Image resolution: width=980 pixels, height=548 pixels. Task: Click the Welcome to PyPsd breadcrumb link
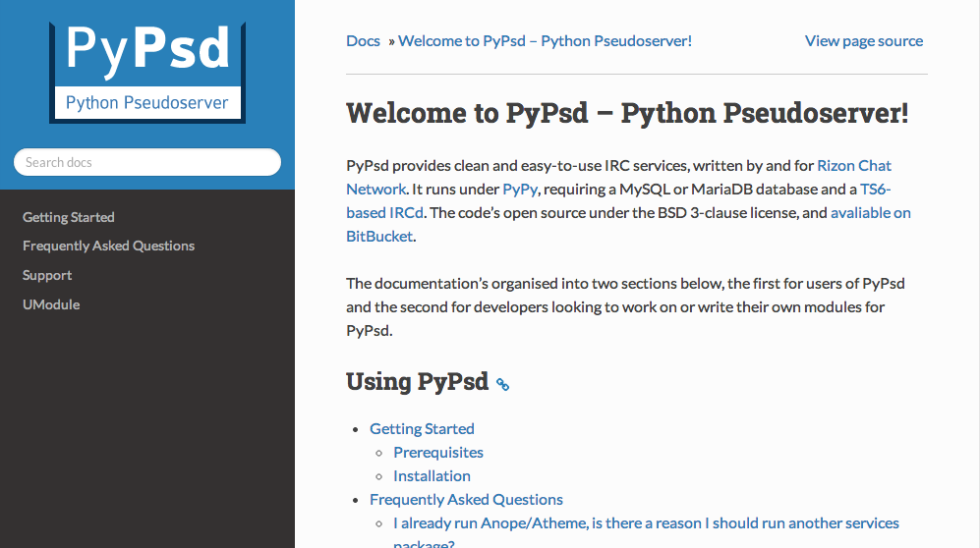click(x=545, y=41)
